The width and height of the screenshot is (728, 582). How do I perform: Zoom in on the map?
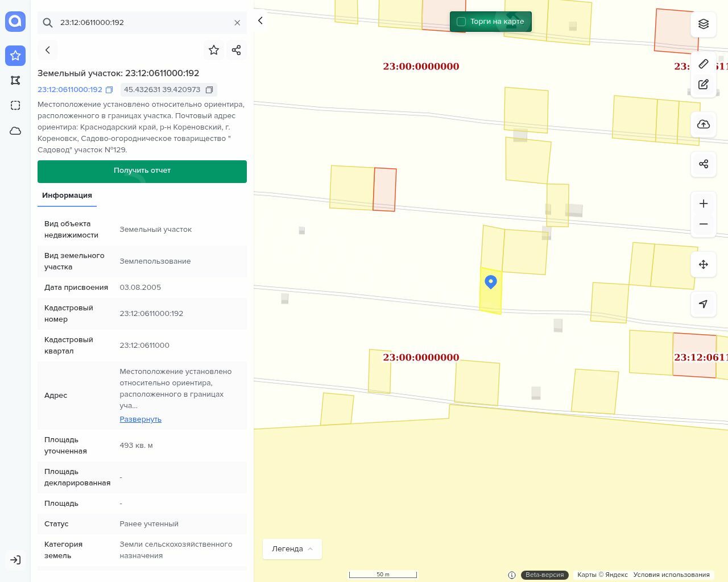point(704,203)
